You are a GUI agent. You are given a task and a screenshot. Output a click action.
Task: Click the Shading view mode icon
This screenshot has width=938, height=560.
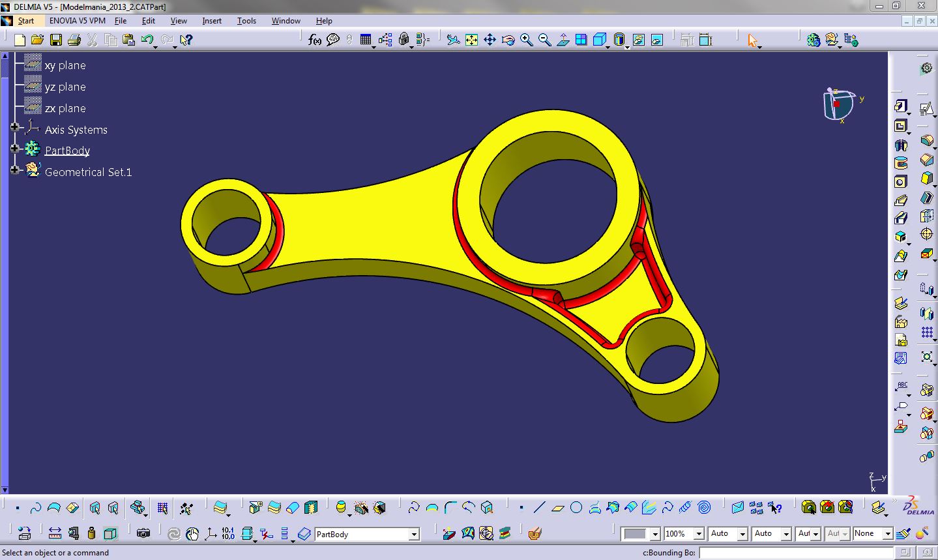(x=619, y=40)
